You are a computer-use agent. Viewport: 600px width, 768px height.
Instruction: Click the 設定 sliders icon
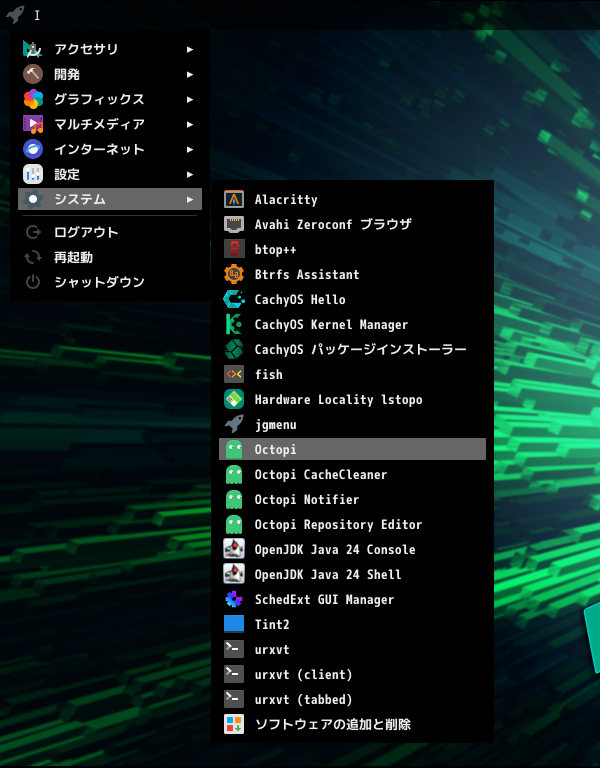pyautogui.click(x=33, y=174)
